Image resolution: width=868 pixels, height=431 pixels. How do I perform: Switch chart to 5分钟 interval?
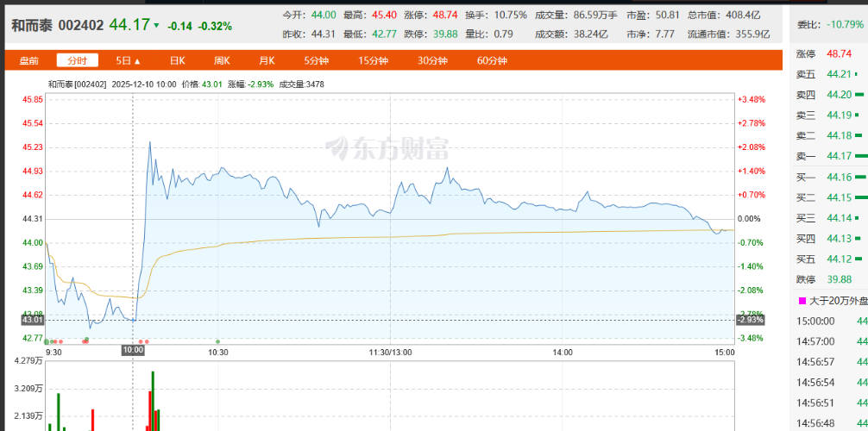(x=316, y=61)
